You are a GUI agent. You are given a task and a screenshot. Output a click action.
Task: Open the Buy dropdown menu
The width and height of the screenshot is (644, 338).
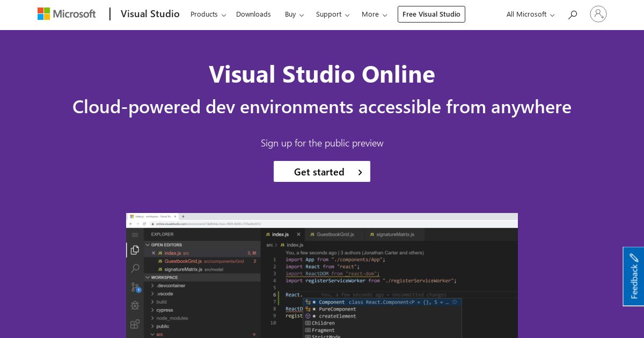(294, 14)
